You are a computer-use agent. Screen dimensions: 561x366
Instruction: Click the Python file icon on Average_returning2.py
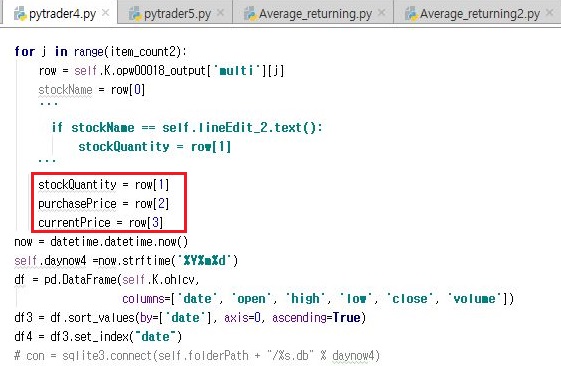(411, 14)
